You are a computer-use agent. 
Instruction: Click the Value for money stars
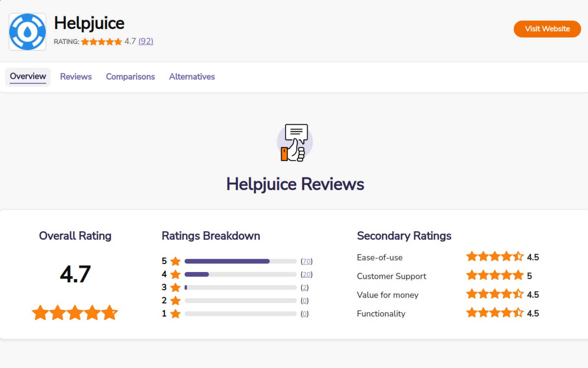[x=495, y=294]
